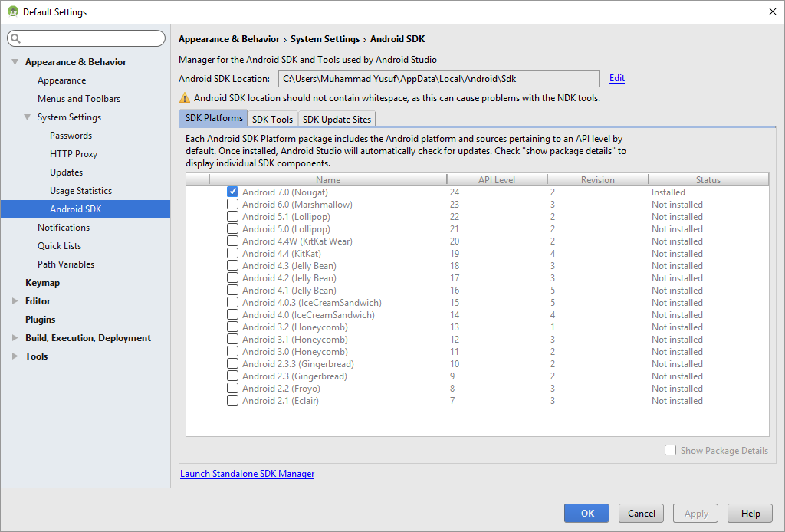This screenshot has width=785, height=532.
Task: Check Android 4.0.3 (IceCreamSandwich) checkbox
Action: [232, 302]
